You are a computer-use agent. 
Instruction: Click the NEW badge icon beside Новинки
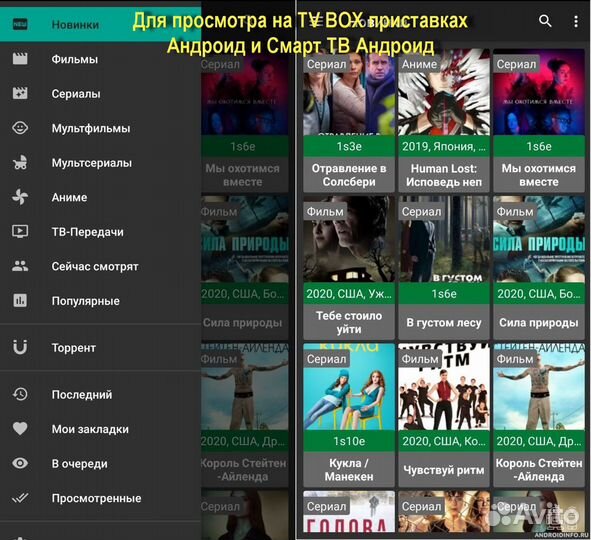click(20, 24)
